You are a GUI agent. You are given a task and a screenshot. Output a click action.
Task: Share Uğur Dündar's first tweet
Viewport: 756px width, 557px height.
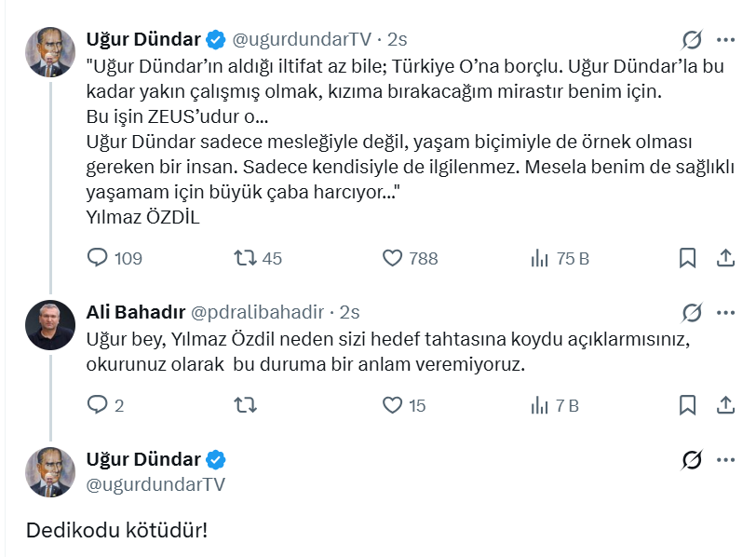click(725, 258)
